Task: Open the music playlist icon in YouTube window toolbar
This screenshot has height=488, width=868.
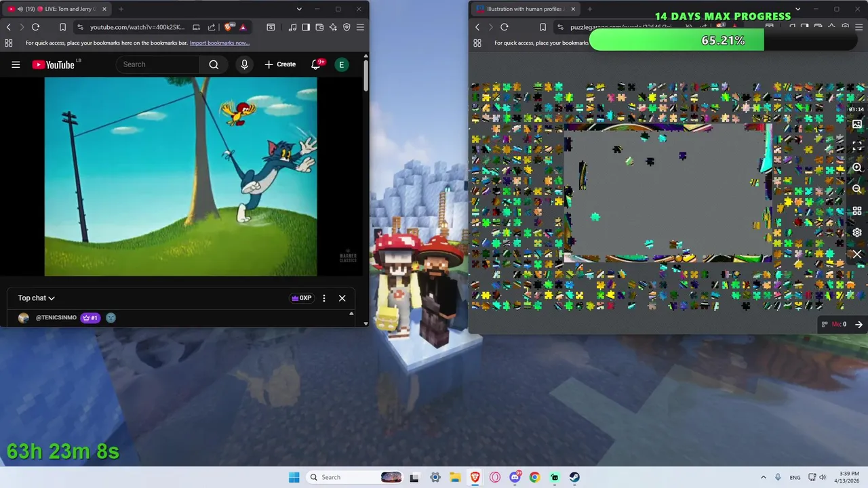Action: point(292,27)
